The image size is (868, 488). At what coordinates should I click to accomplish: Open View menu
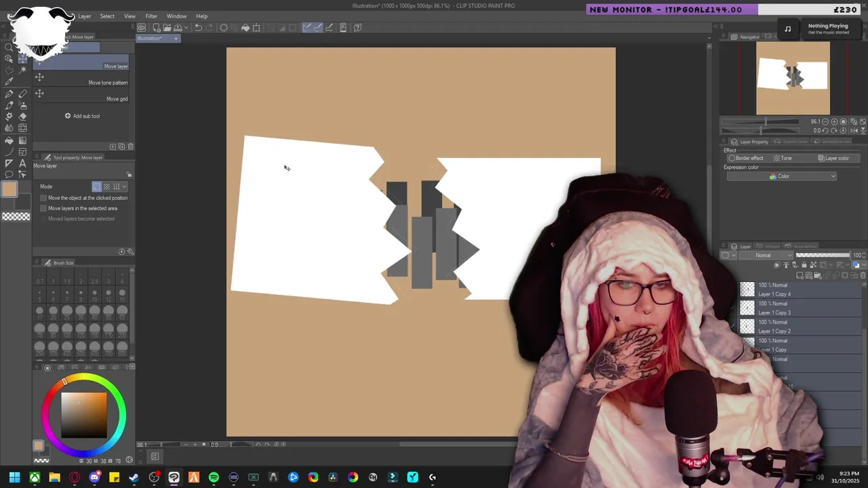tap(130, 16)
